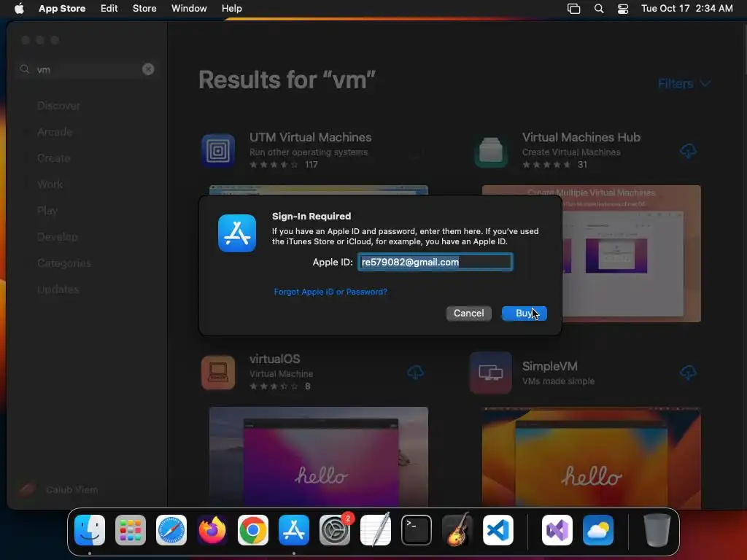747x560 pixels.
Task: Open UTM Virtual Machines app icon
Action: point(218,150)
